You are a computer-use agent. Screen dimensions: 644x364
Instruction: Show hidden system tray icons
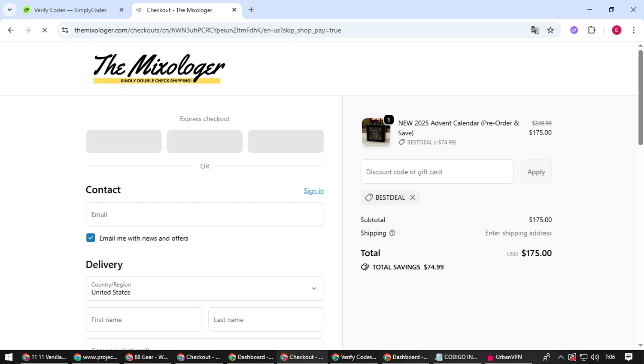[561, 357]
